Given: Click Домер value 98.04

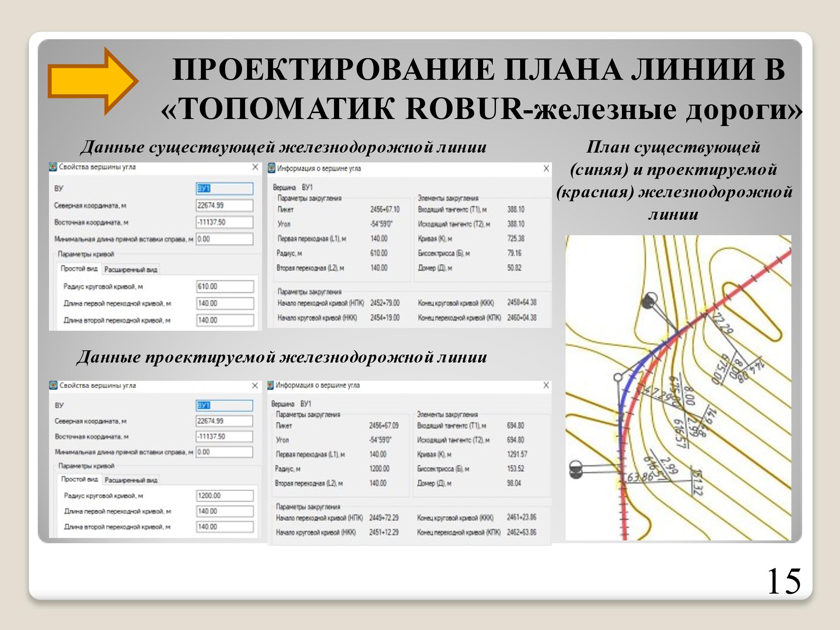Looking at the screenshot, I should point(513,483).
